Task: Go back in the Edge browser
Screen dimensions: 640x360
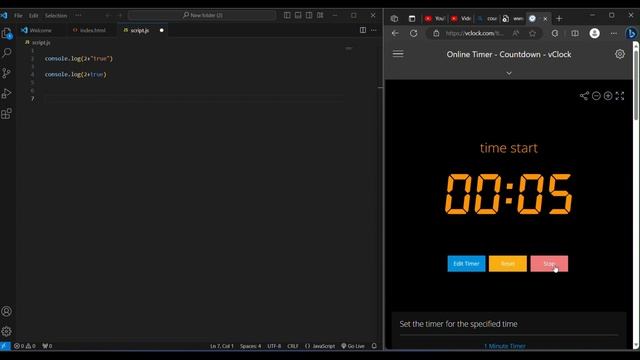Action: coord(395,33)
